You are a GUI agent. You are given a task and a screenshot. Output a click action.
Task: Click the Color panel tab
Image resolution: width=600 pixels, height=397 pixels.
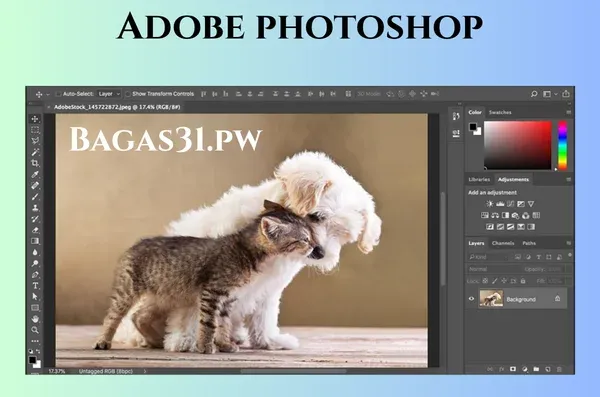(475, 112)
